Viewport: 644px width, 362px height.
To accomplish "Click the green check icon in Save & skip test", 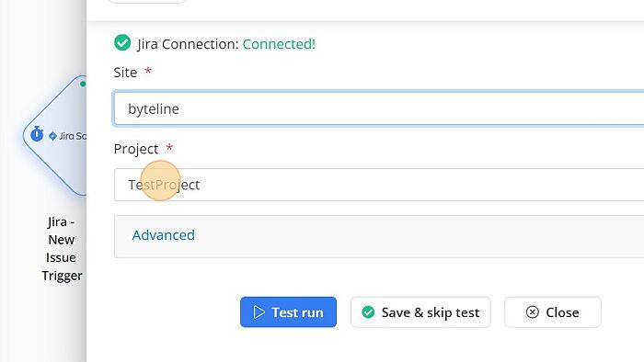I will pyautogui.click(x=368, y=312).
